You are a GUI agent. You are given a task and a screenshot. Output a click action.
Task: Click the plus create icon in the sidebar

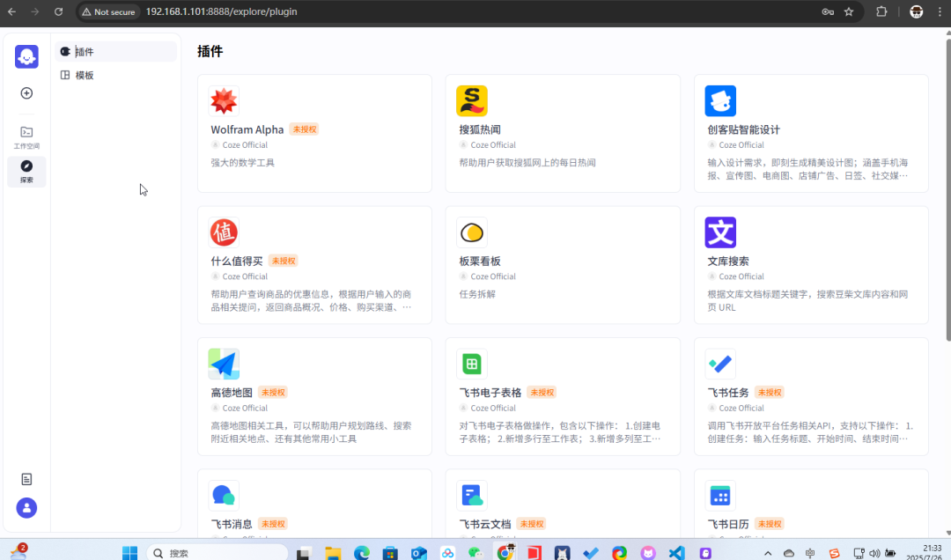(26, 93)
